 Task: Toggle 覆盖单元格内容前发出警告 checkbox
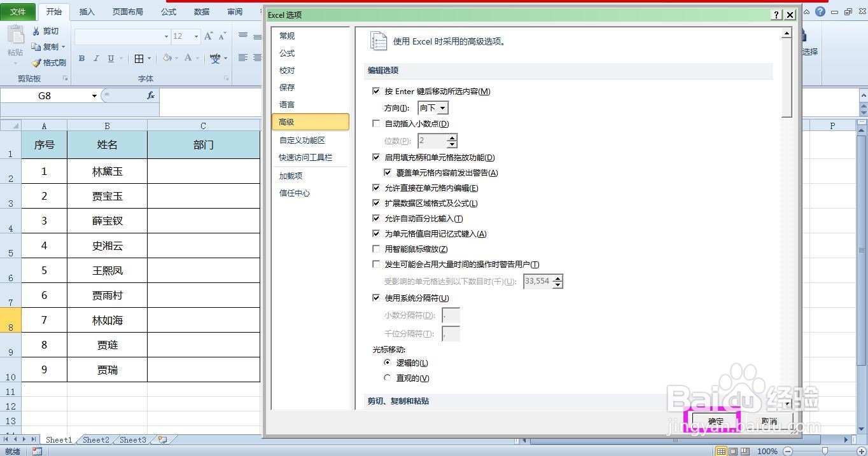388,173
